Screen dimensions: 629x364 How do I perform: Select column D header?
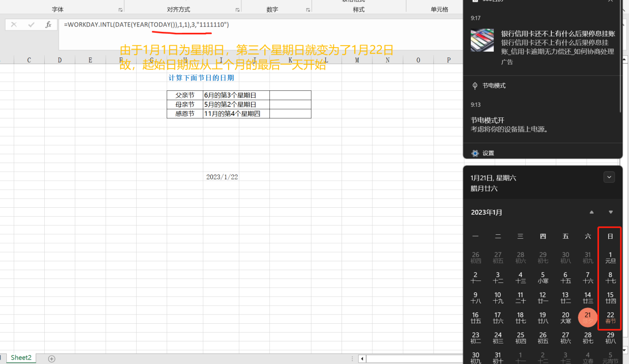click(x=60, y=60)
